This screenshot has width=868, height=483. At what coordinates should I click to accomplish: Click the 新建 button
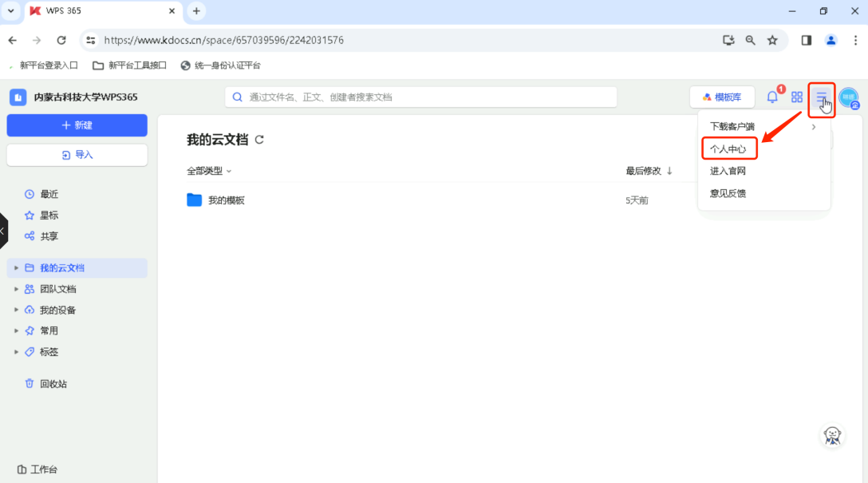tap(77, 125)
